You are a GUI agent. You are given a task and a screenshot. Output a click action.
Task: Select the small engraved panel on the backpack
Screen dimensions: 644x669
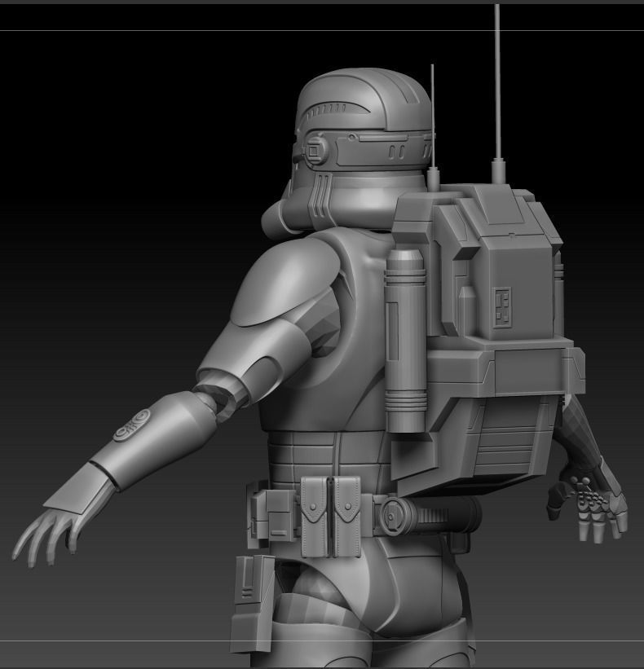point(502,308)
